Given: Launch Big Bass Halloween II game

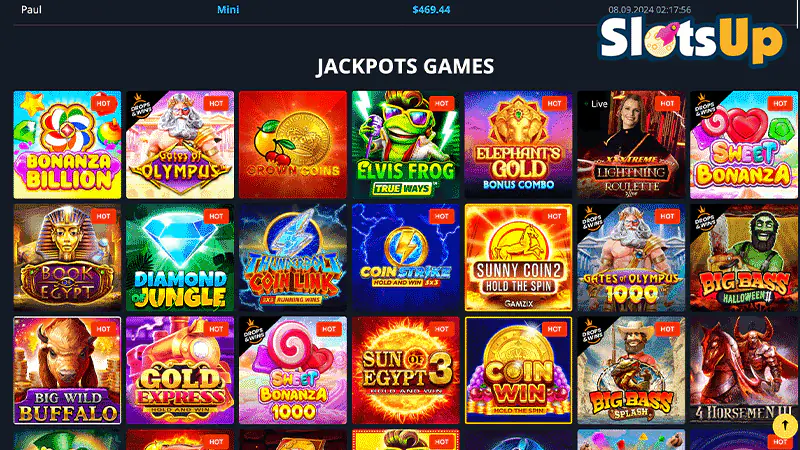Looking at the screenshot, I should tap(744, 258).
